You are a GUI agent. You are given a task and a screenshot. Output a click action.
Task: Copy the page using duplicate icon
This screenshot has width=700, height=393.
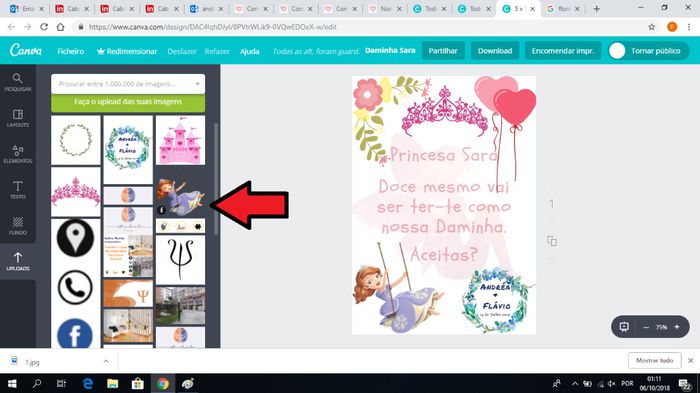point(552,241)
